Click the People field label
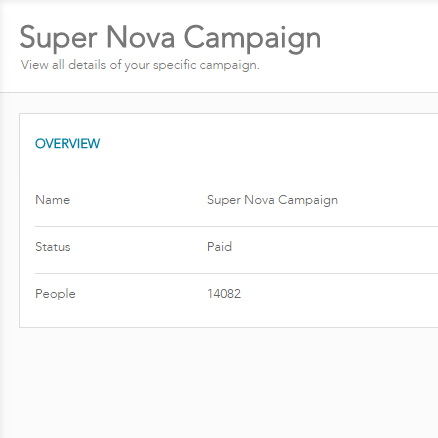Screen dimensions: 438x438 click(55, 294)
